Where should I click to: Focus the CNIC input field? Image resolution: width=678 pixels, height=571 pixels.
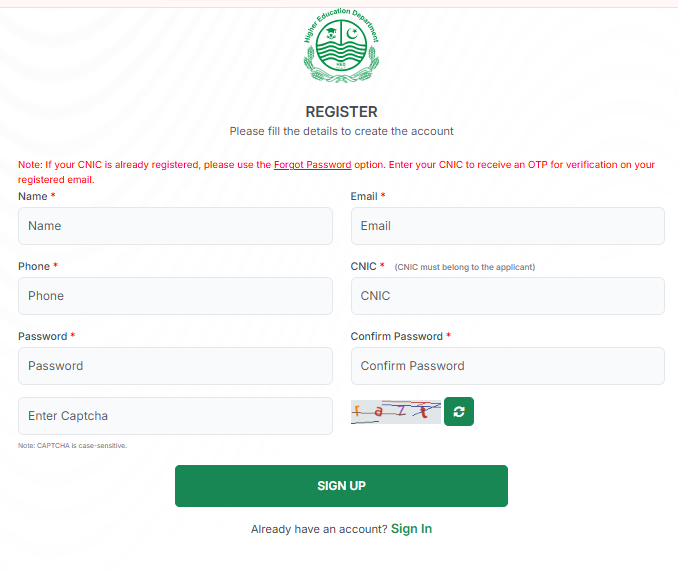507,296
